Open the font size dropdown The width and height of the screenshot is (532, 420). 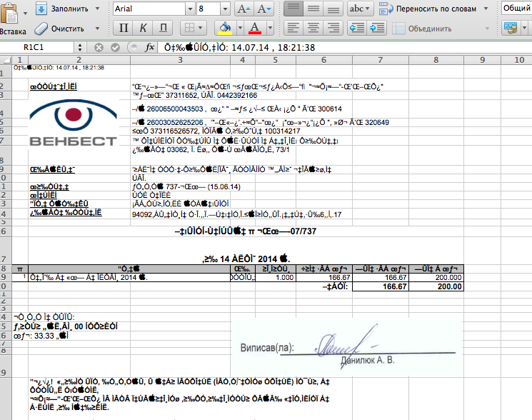(x=225, y=9)
